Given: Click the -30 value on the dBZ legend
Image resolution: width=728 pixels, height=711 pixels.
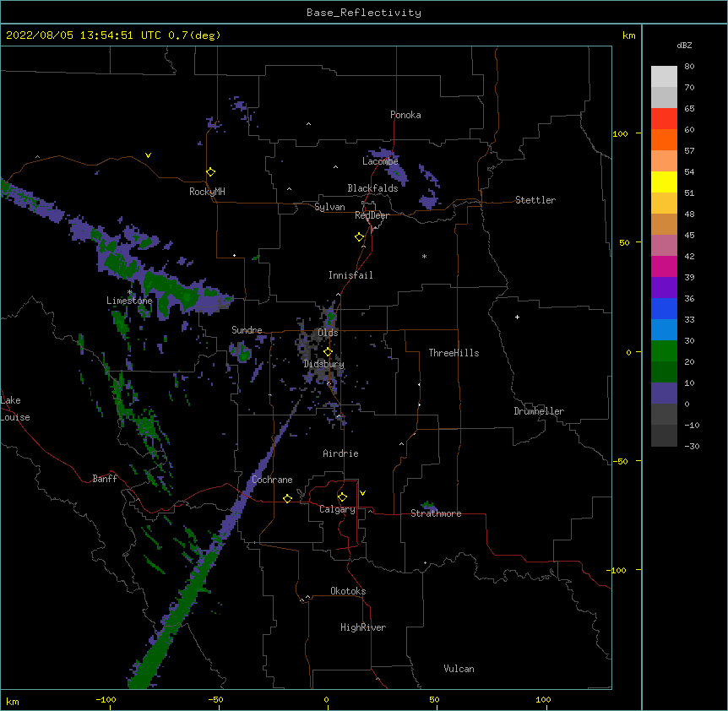Looking at the screenshot, I should 692,446.
